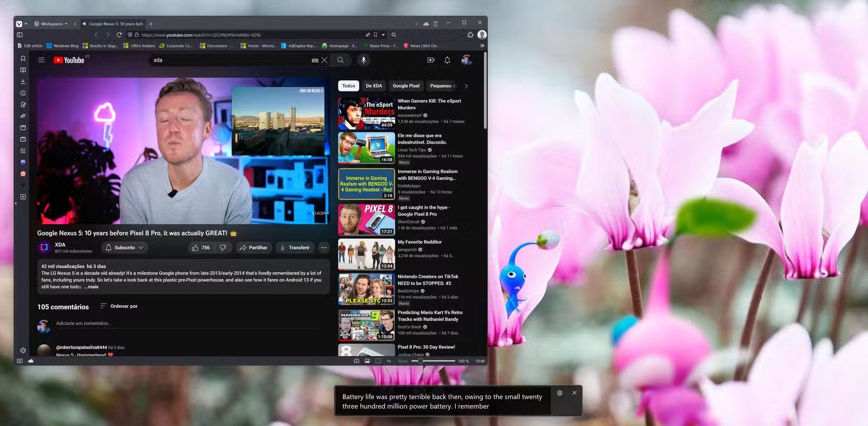Open YouTube hamburger guide menu
868x426 pixels.
point(41,60)
